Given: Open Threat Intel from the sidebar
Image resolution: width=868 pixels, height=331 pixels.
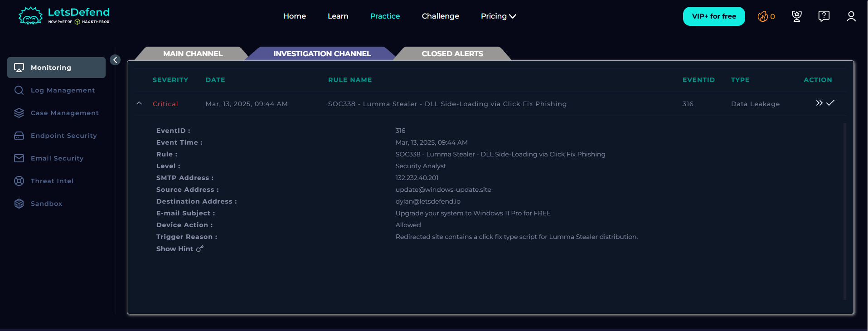Looking at the screenshot, I should coord(56,181).
